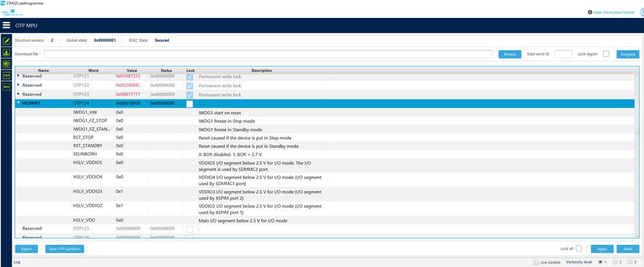
Task: Click the Program button
Action: [x=628, y=54]
